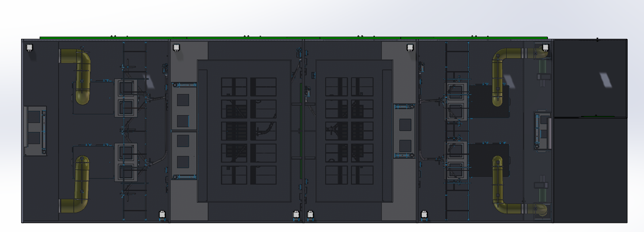Click the green strip along the top edge of the model

click(x=294, y=38)
